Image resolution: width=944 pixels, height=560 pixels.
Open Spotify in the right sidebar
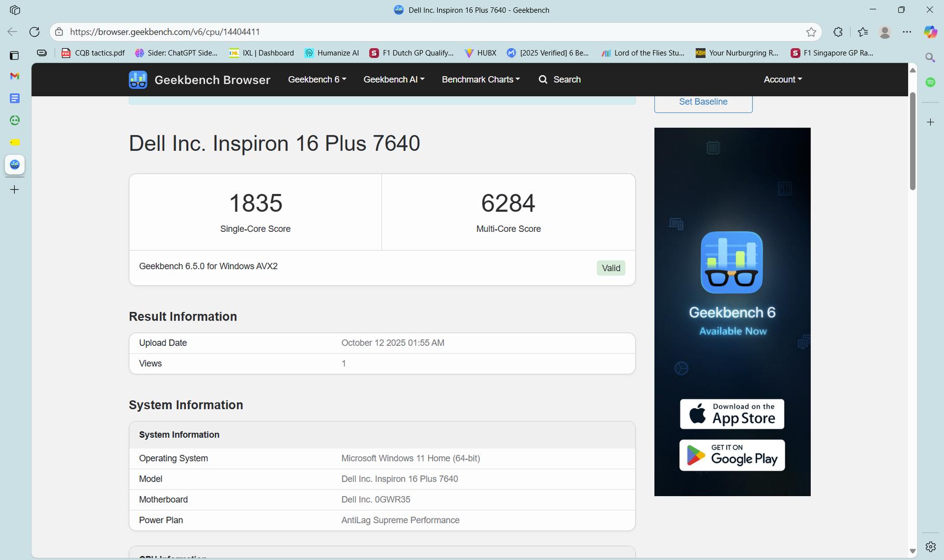(931, 82)
